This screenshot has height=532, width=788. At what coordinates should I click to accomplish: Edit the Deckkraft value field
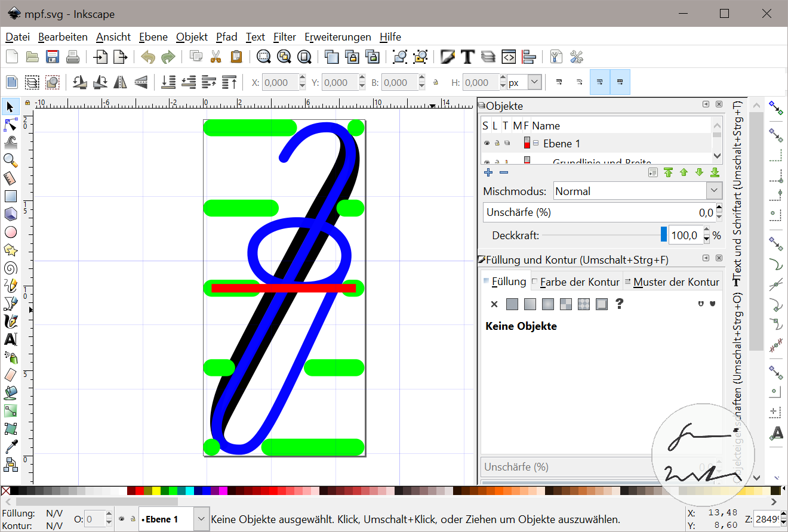(685, 235)
